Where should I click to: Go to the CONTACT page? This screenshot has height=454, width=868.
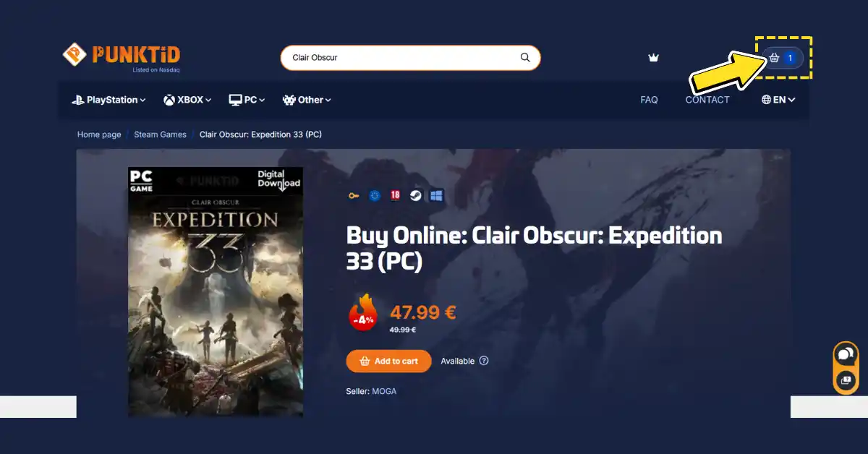pyautogui.click(x=707, y=100)
